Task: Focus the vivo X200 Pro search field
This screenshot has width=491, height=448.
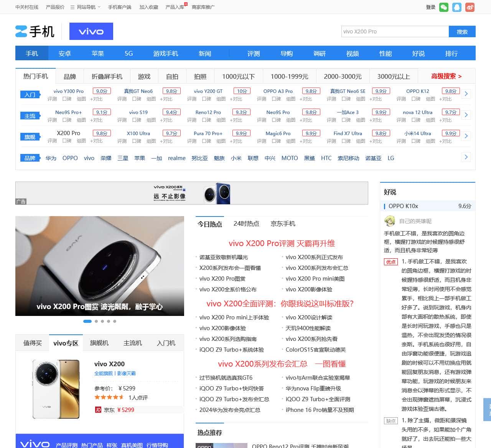Action: pos(395,31)
